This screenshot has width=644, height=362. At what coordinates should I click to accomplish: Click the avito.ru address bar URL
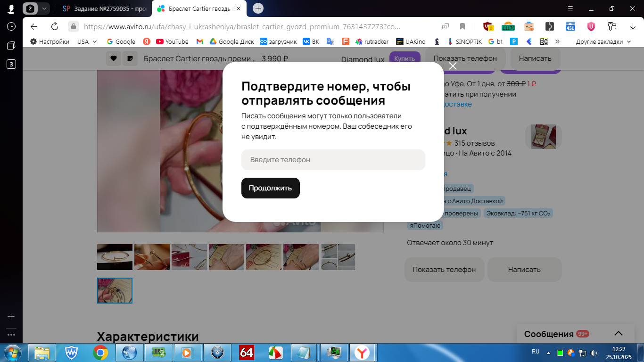(242, 26)
